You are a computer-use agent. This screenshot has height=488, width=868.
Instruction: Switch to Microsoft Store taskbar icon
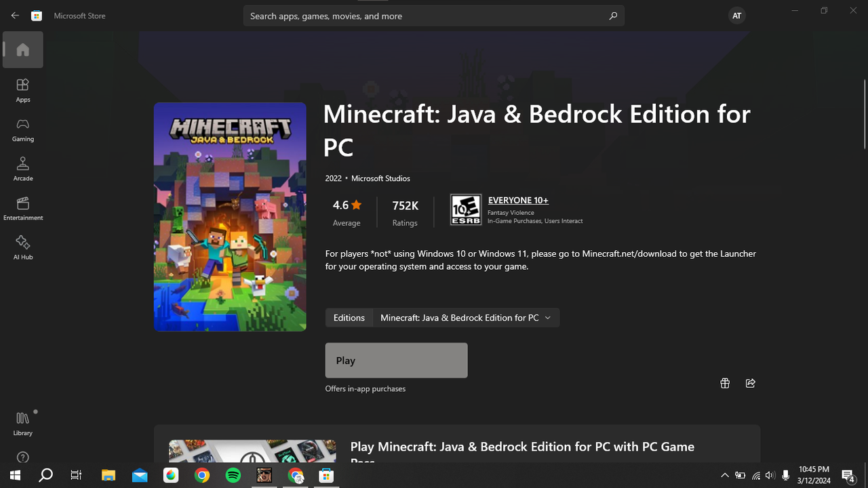[327, 475]
